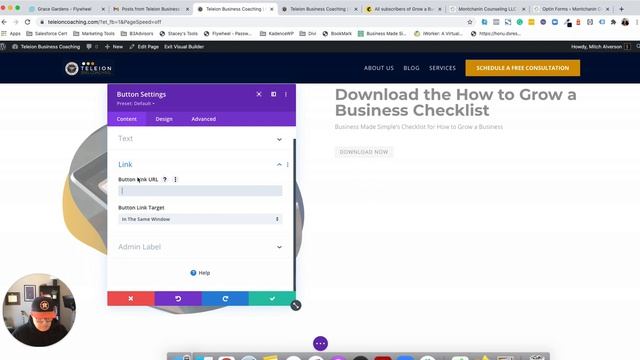Click the Download Now button on page
Viewport: 640px width, 360px height.
(364, 152)
